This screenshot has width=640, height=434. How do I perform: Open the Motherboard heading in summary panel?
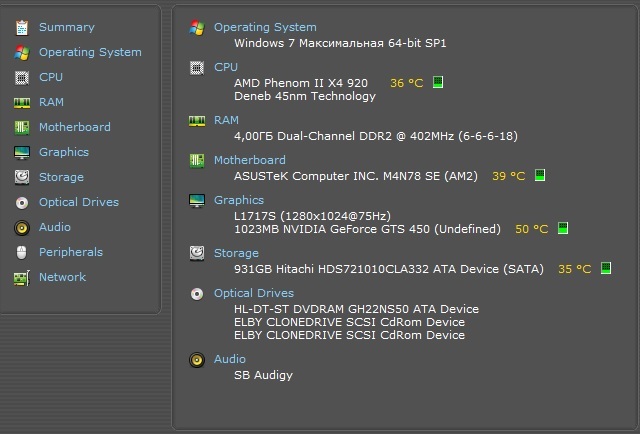click(249, 160)
